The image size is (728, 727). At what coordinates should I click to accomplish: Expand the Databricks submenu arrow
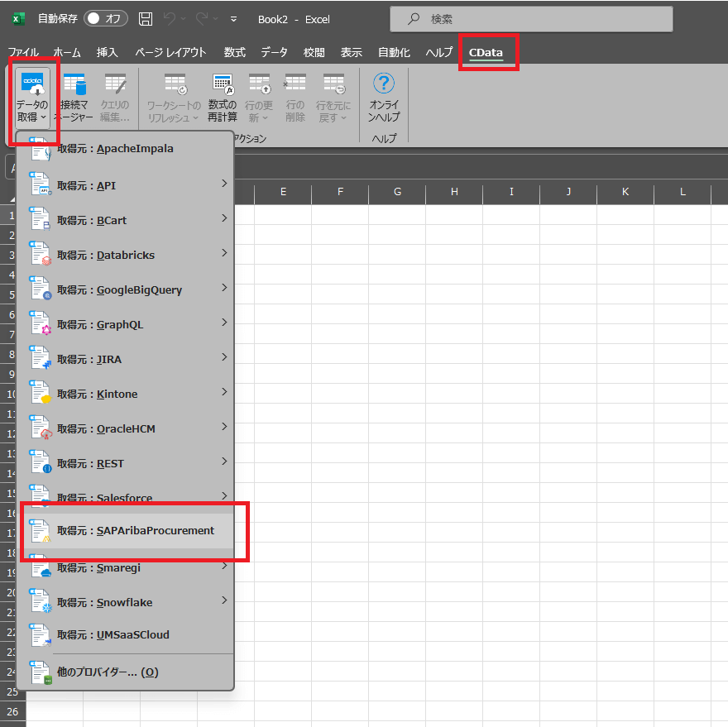click(224, 253)
